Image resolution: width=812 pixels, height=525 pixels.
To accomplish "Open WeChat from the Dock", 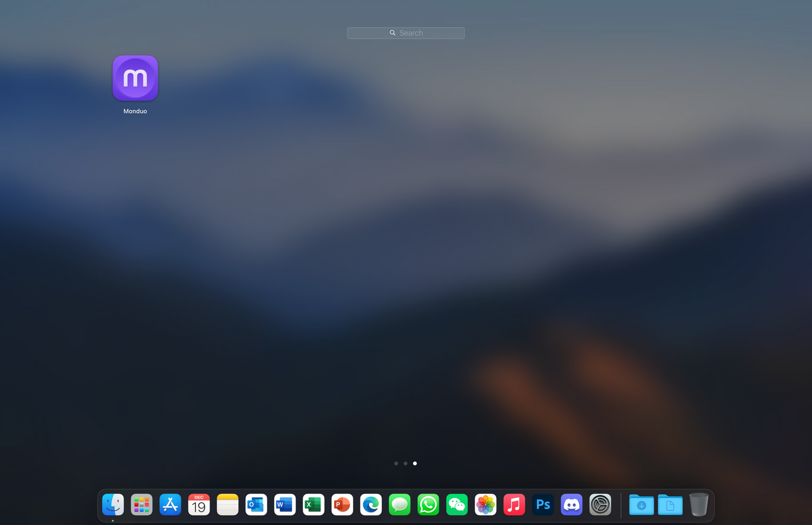I will [x=457, y=504].
